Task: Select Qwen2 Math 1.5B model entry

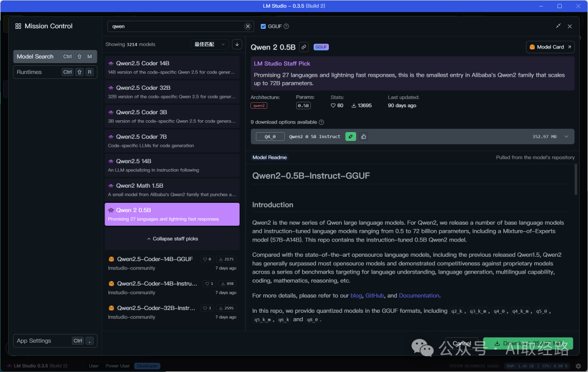Action: click(x=171, y=190)
